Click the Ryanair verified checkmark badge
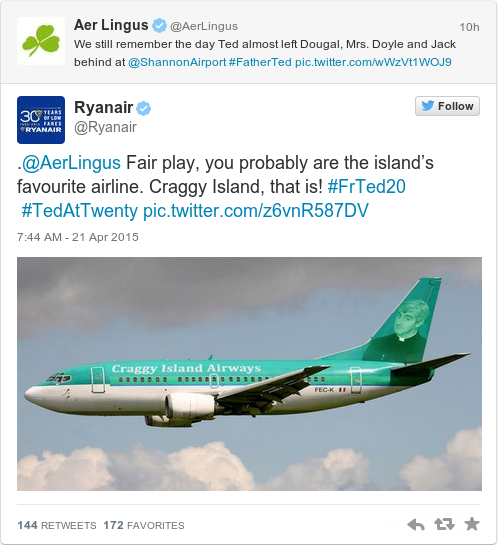This screenshot has height=545, width=500. point(143,108)
